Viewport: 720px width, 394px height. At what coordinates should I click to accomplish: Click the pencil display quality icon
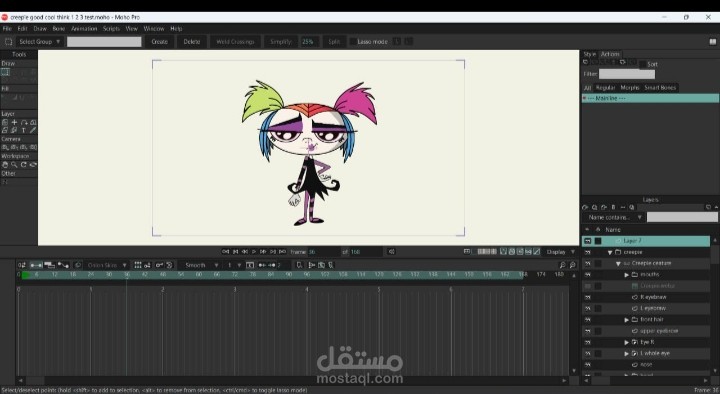537,252
